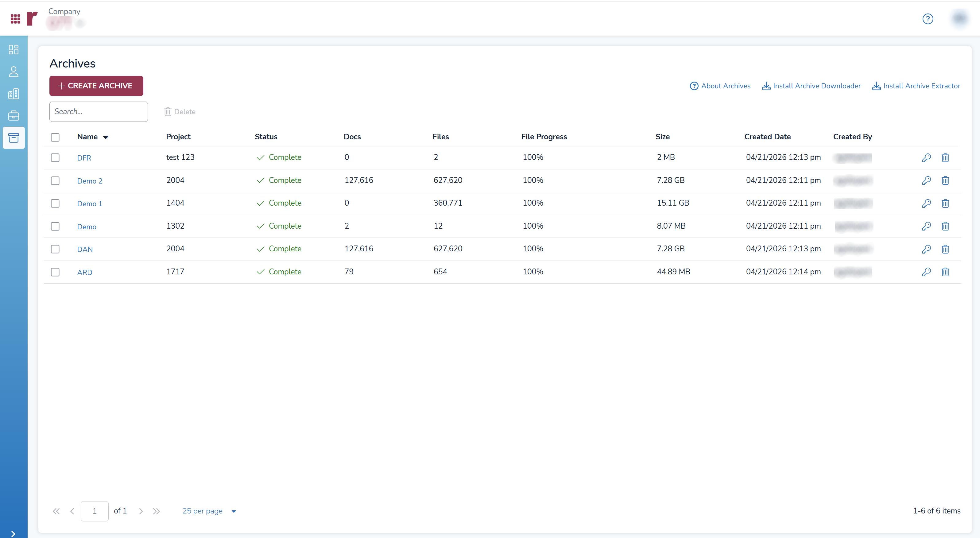This screenshot has height=538, width=980.
Task: Open the Archives sidebar tab
Action: [14, 138]
